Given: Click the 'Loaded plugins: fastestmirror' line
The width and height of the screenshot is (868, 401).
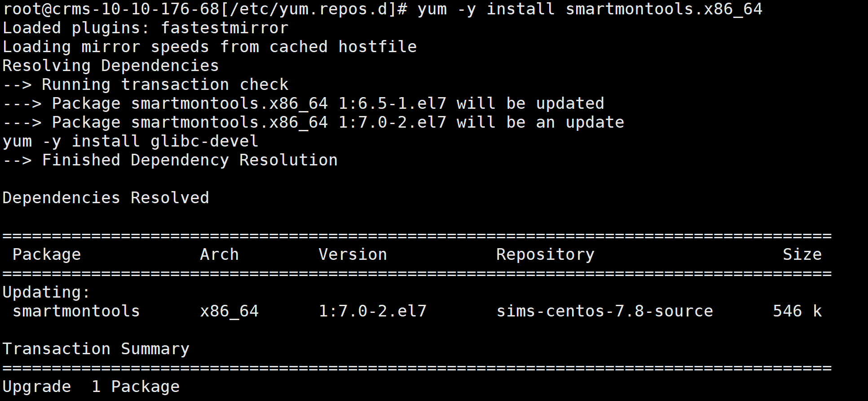Looking at the screenshot, I should [x=145, y=28].
